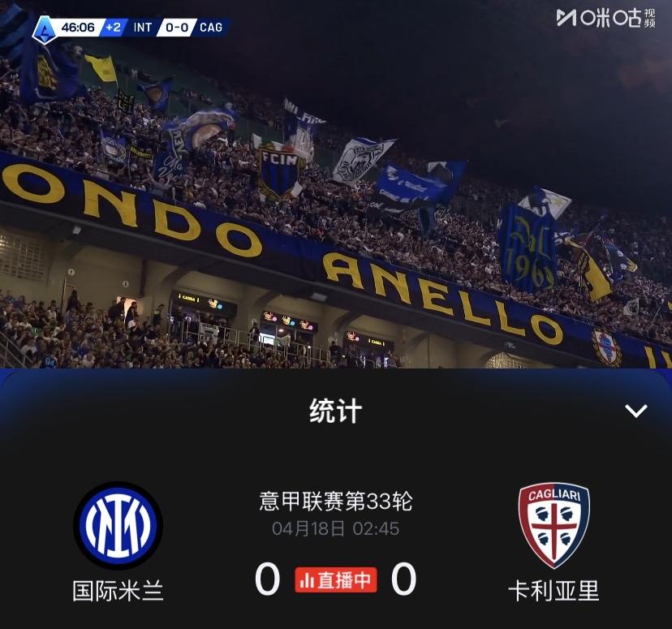Click Inter Milan's score of 0
This screenshot has width=672, height=629.
(268, 579)
